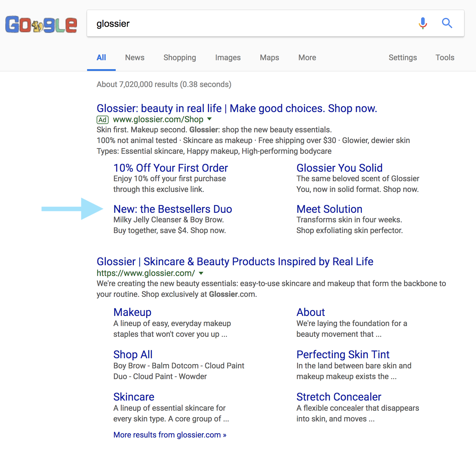The image size is (476, 456).
Task: Start voice search with microphone icon
Action: 423,23
